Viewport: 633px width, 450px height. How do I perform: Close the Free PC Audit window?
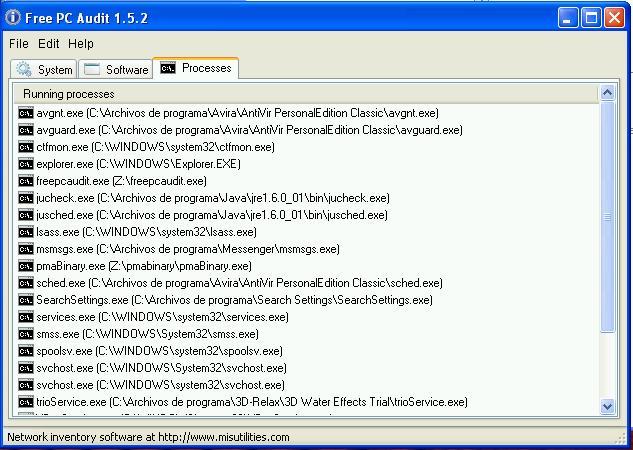coord(614,18)
